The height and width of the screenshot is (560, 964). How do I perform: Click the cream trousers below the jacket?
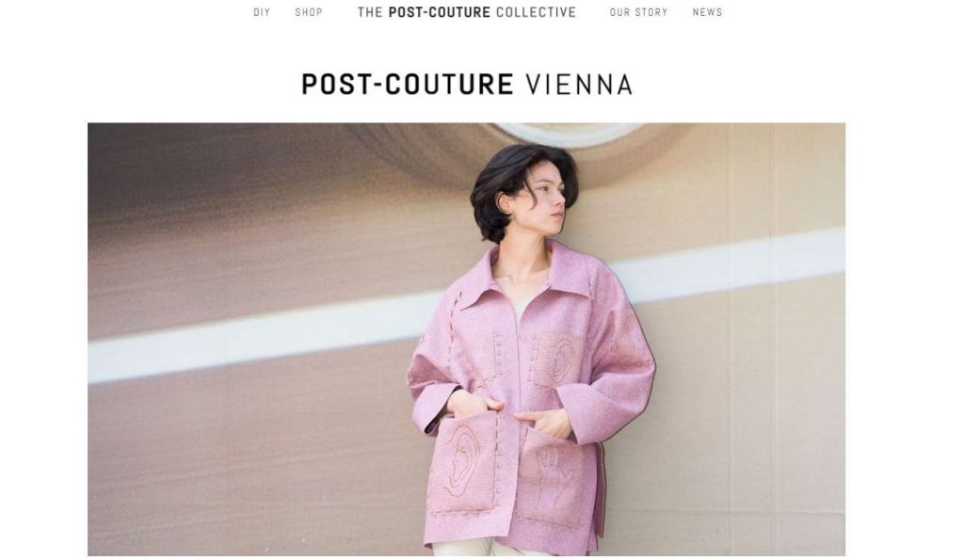tap(469, 547)
